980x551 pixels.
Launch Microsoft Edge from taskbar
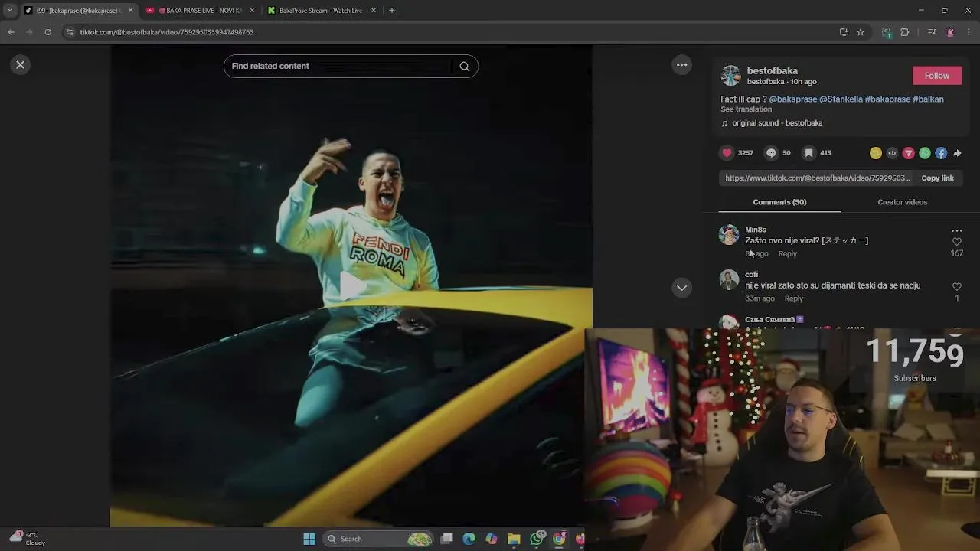point(469,539)
